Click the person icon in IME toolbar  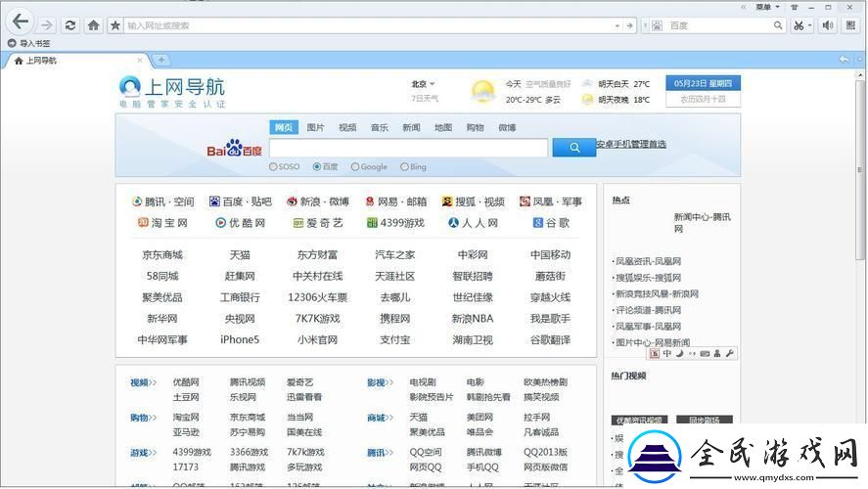click(x=717, y=353)
